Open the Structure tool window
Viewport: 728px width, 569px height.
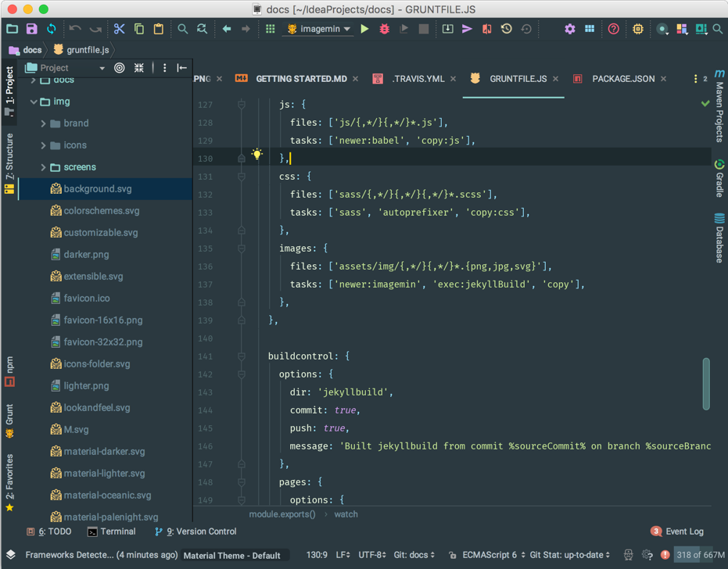[9, 163]
